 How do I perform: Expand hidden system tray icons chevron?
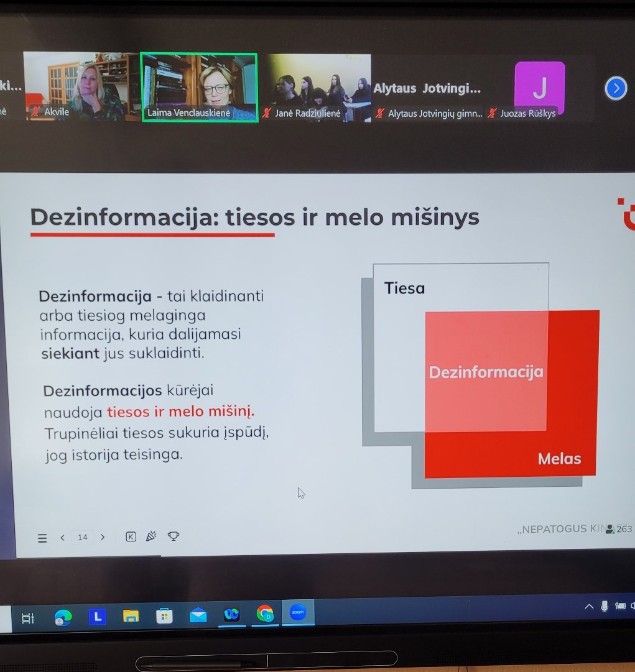[589, 606]
